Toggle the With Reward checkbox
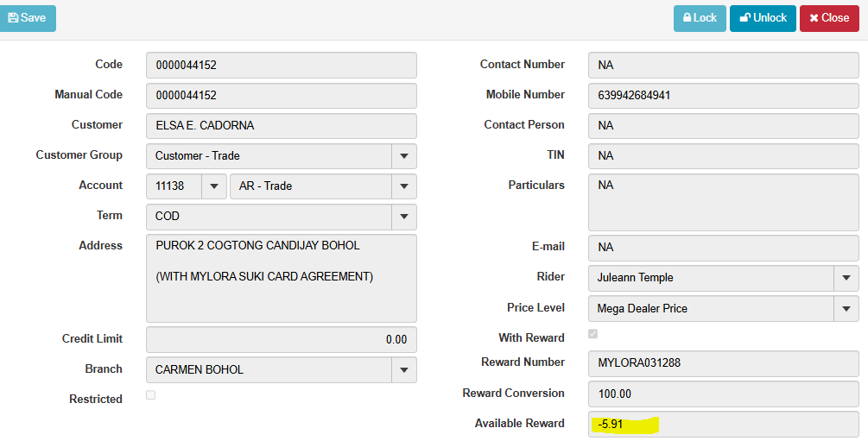 (x=592, y=334)
